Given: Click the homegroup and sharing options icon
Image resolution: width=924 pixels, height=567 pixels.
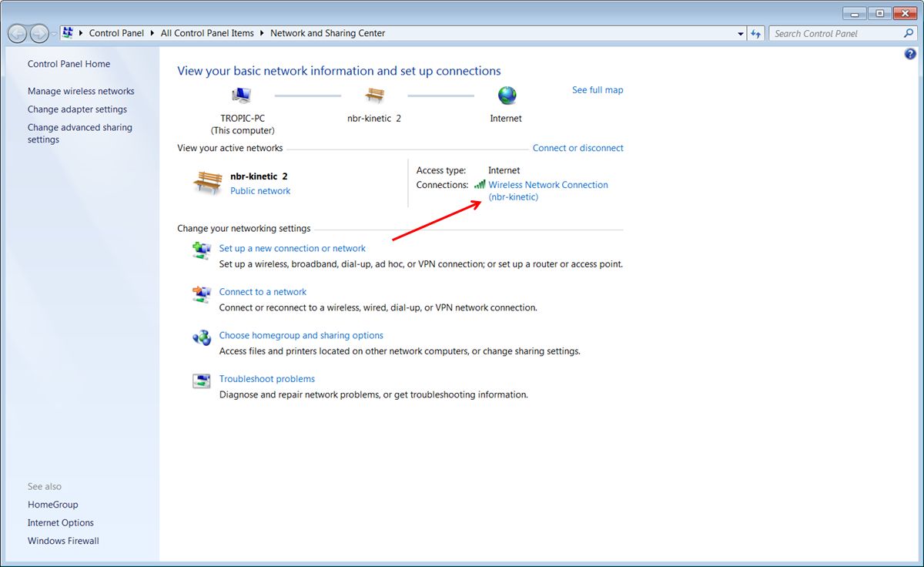Looking at the screenshot, I should click(x=202, y=337).
